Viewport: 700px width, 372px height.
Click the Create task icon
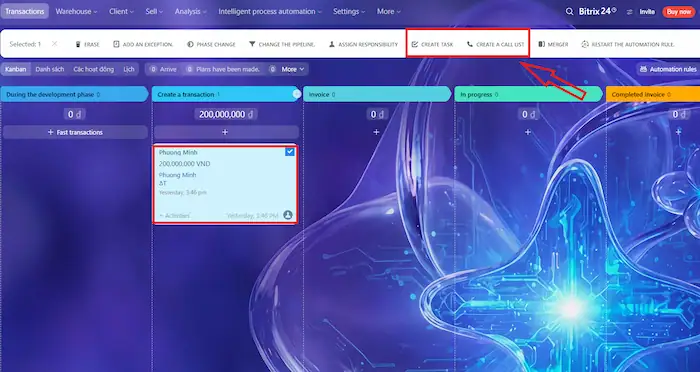click(x=415, y=44)
